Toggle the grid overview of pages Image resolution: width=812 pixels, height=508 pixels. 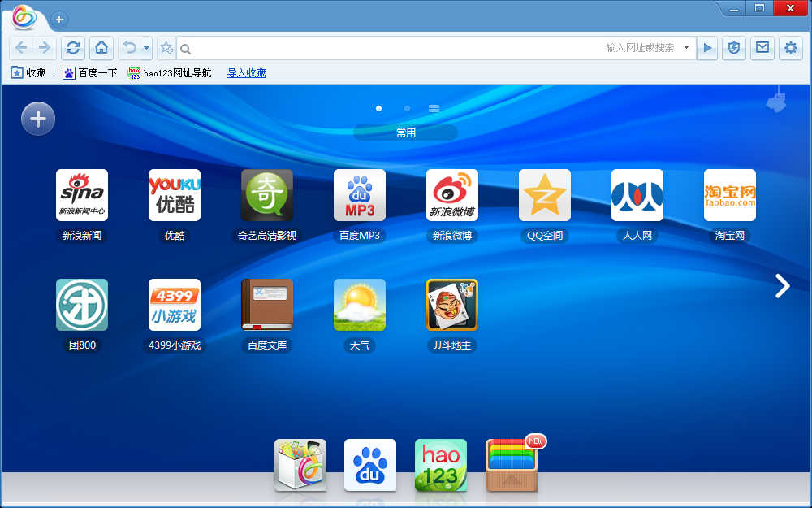coord(434,108)
